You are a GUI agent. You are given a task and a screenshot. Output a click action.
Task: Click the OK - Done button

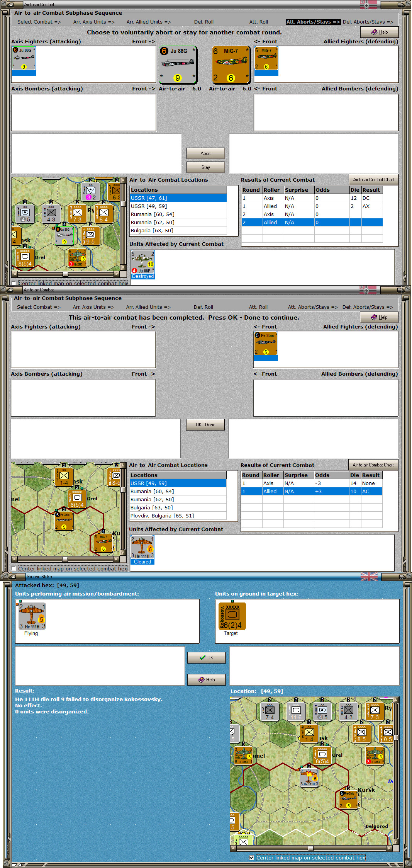click(205, 425)
